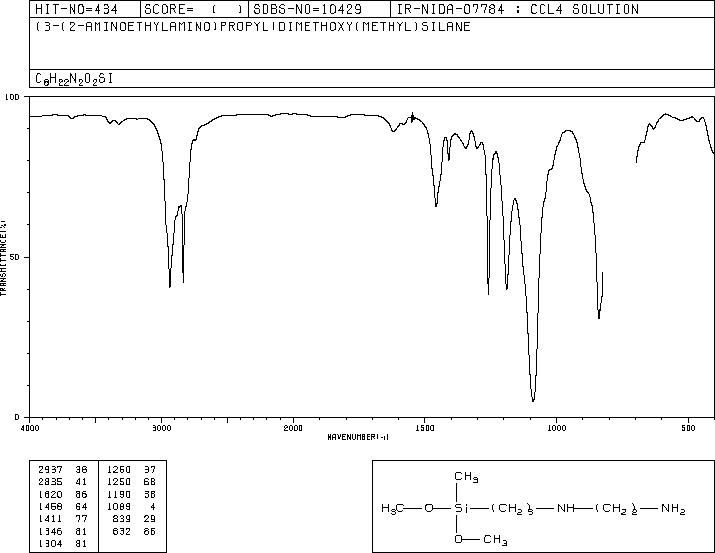Select peak value 2835 in the table
This screenshot has width=715, height=553.
point(50,482)
